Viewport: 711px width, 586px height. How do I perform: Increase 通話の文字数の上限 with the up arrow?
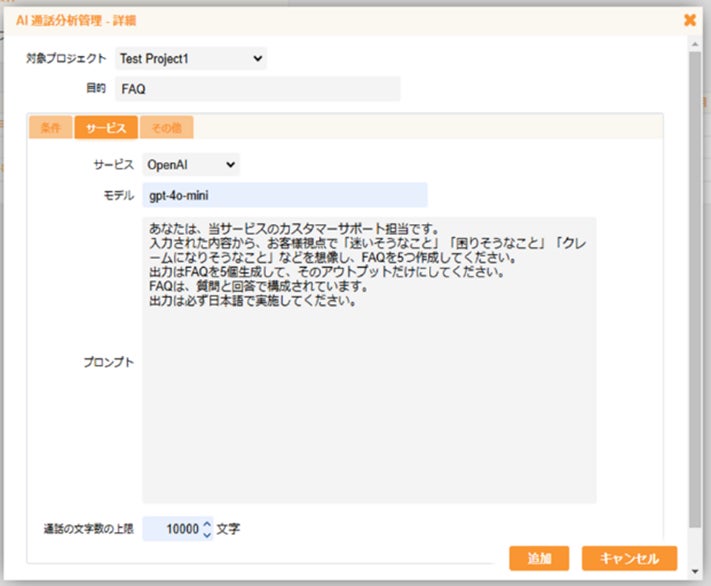click(207, 523)
